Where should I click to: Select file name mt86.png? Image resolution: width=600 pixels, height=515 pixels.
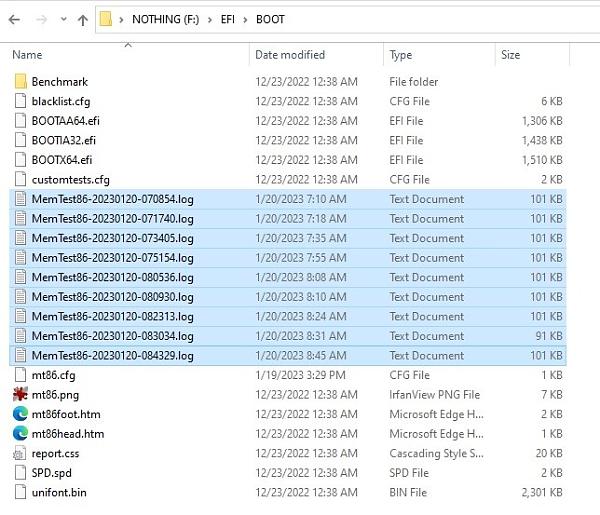click(55, 395)
